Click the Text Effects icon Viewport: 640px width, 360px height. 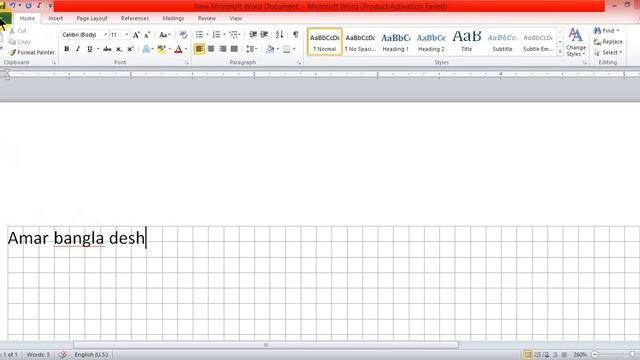click(146, 49)
